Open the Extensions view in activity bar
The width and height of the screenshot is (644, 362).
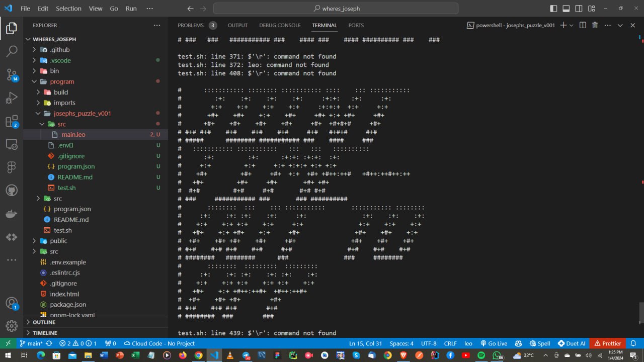click(x=11, y=121)
